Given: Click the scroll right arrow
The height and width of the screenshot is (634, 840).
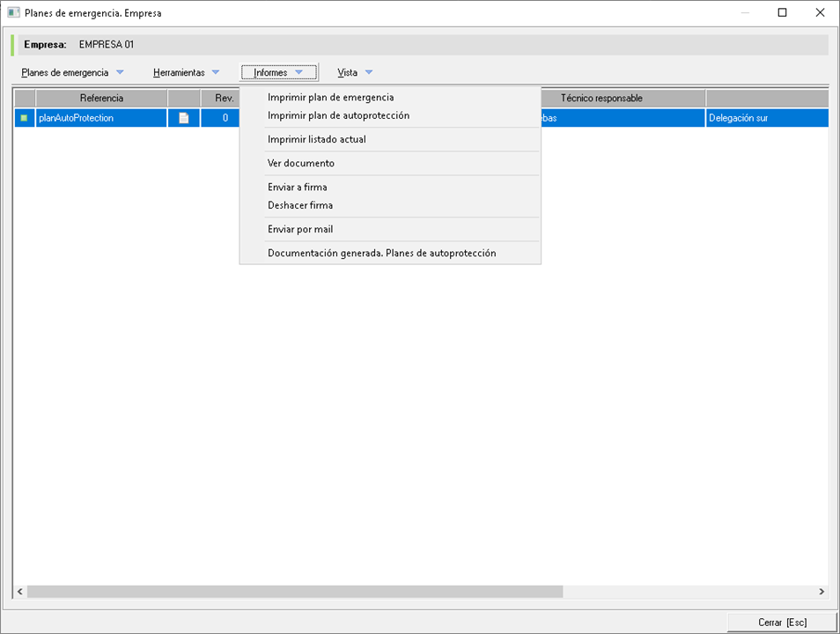Looking at the screenshot, I should 822,591.
